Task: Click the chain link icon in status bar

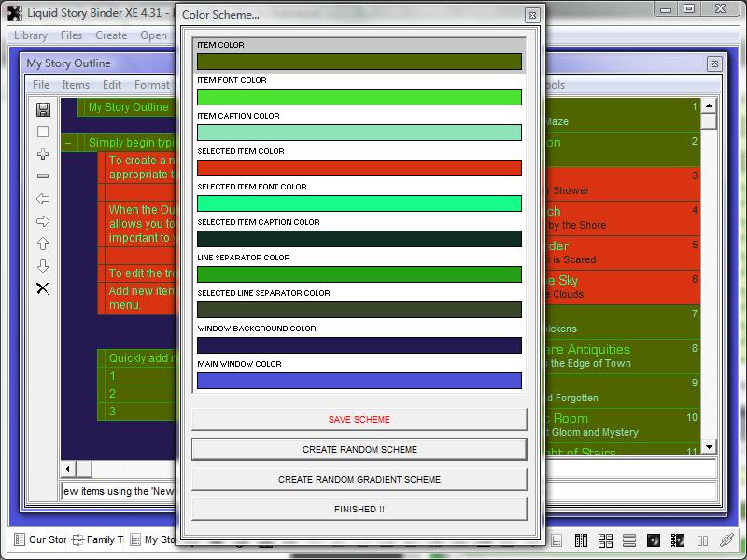Action: coord(726,540)
